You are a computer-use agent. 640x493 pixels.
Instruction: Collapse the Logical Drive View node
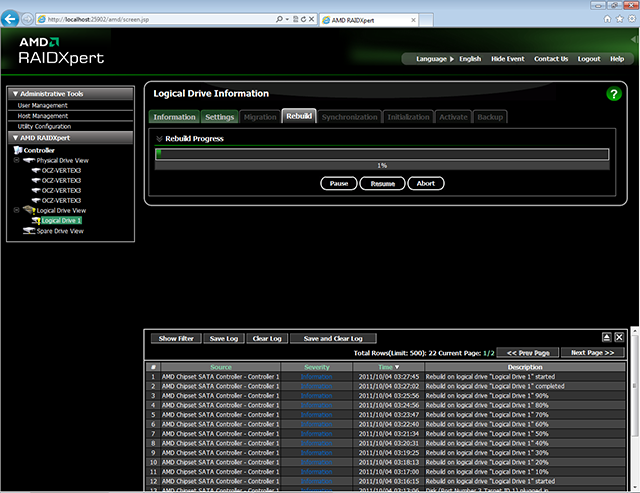pos(16,210)
